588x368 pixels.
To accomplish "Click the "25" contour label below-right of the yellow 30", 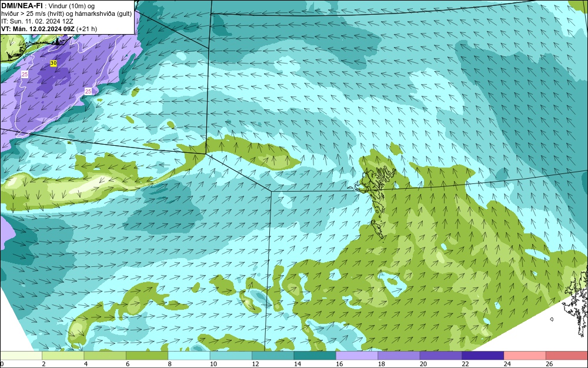I will (88, 92).
